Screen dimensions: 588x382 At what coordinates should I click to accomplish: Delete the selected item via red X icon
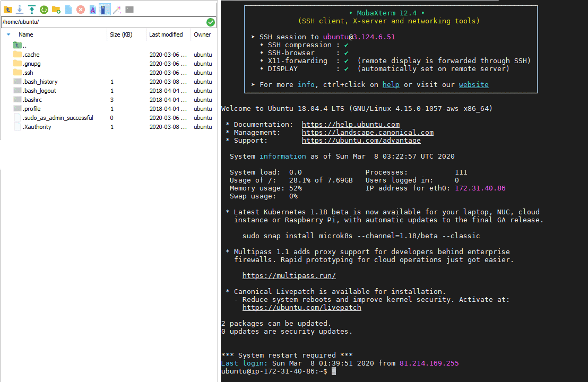pos(81,10)
